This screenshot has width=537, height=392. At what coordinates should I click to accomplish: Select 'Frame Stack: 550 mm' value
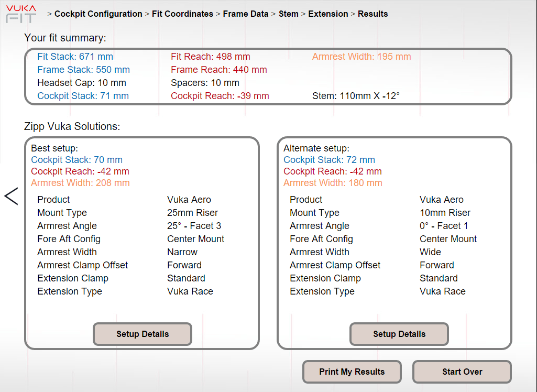point(84,70)
